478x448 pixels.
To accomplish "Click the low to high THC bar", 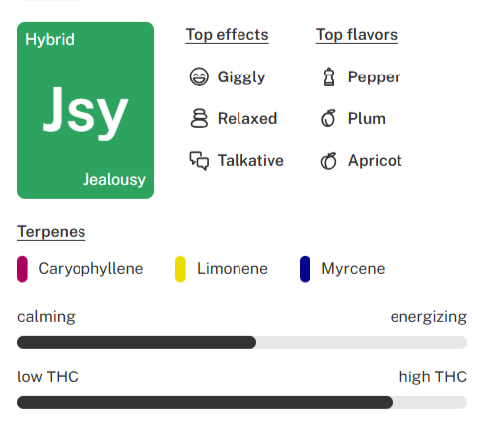I will pos(241,402).
